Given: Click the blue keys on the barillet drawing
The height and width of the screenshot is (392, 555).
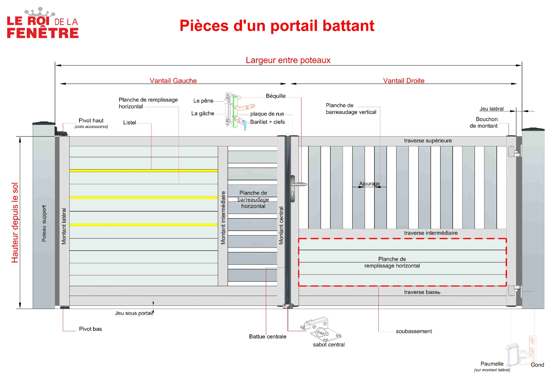Looking at the screenshot, I should pos(245,125).
